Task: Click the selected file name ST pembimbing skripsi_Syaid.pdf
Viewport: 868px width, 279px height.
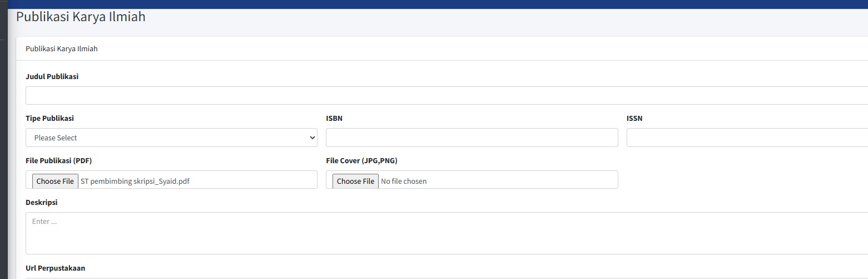Action: (x=135, y=181)
